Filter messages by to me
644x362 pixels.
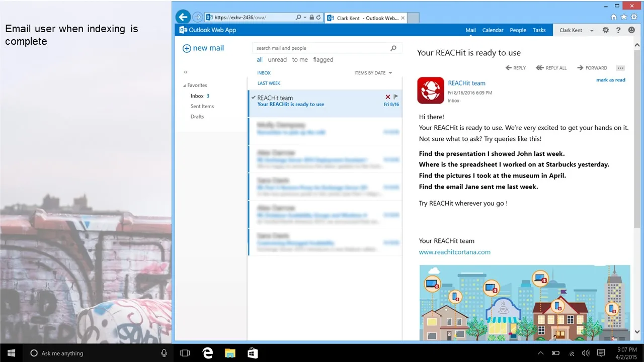tap(300, 60)
